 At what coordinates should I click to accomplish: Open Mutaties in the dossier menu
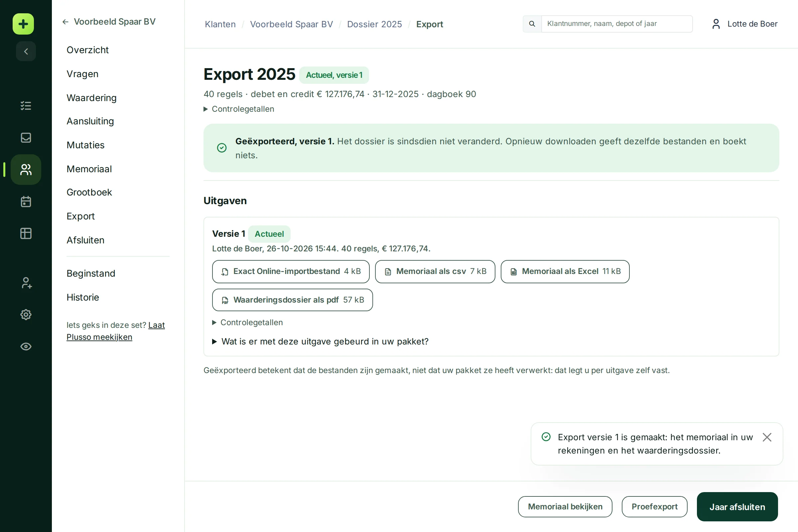85,145
